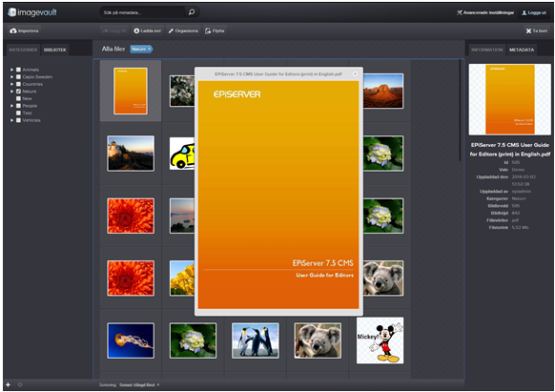The height and width of the screenshot is (392, 555).
Task: Select the sunset sea thumbnail
Action: point(182,216)
